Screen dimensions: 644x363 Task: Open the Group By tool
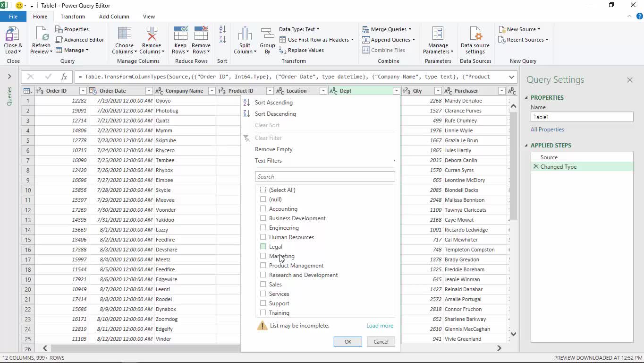(x=267, y=35)
